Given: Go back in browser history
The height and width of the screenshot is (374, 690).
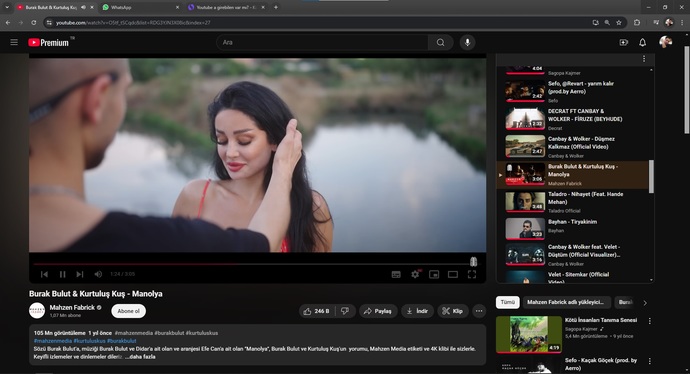Looking at the screenshot, I should coord(8,22).
